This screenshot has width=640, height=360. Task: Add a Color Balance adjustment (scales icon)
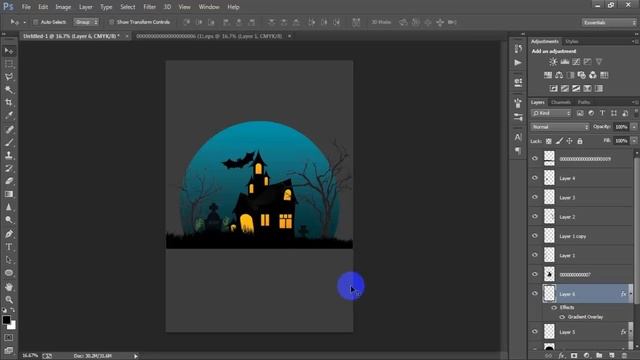(x=559, y=75)
